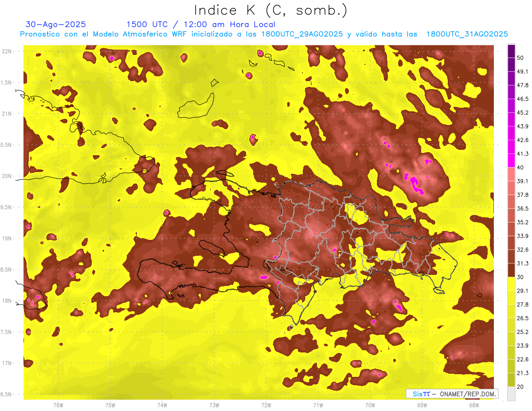Click the colorbar value '39.1'
The image size is (532, 411).
523,181
